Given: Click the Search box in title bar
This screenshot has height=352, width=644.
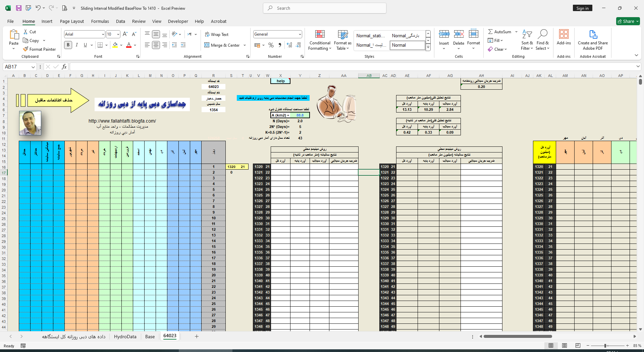Looking at the screenshot, I should click(x=325, y=8).
